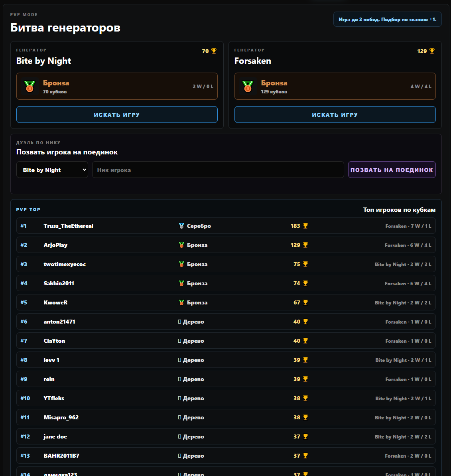The height and width of the screenshot is (476, 451).
Task: Click bronze medal icon in KwoweR row
Action: click(181, 302)
